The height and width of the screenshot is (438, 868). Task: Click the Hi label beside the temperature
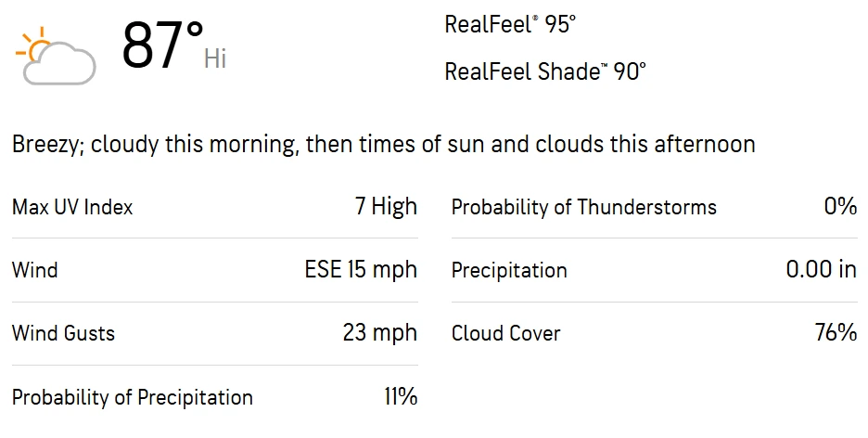click(215, 58)
